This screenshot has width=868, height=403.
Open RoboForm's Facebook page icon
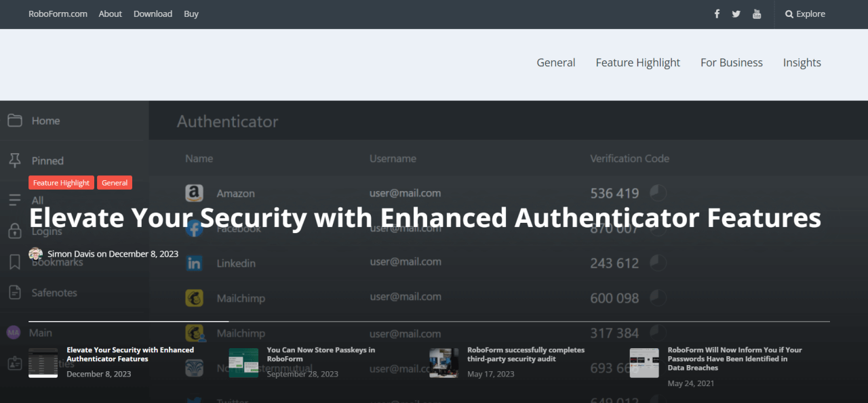coord(717,14)
